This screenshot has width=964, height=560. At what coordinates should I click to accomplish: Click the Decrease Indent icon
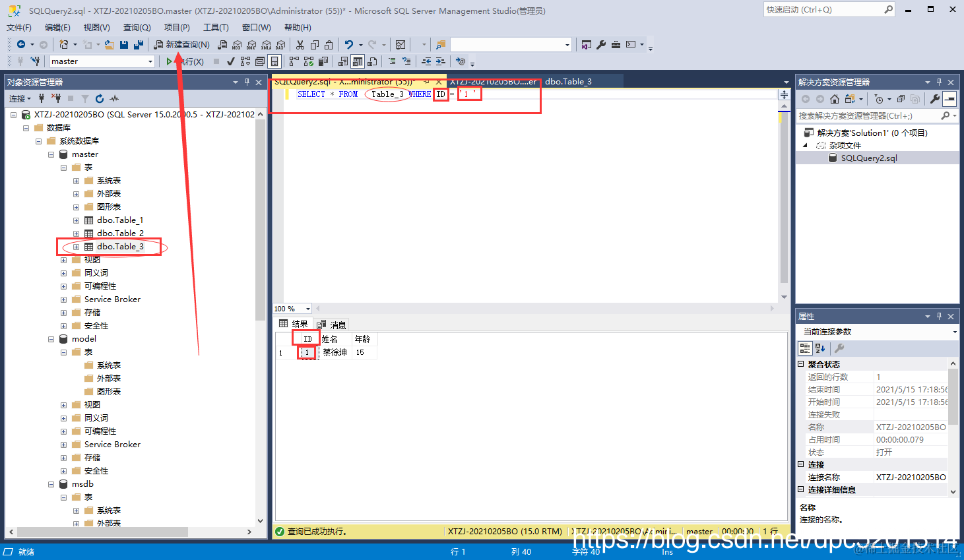coord(426,61)
